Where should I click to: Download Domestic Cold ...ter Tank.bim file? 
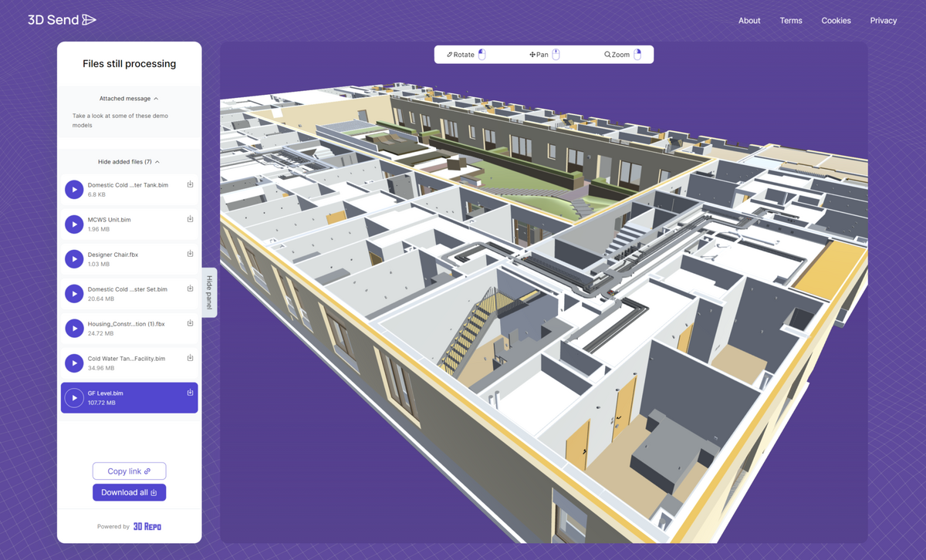[190, 184]
